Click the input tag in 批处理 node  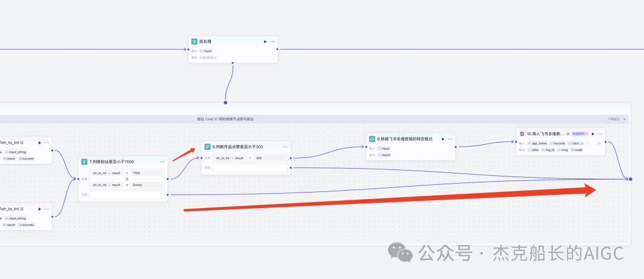[206, 51]
